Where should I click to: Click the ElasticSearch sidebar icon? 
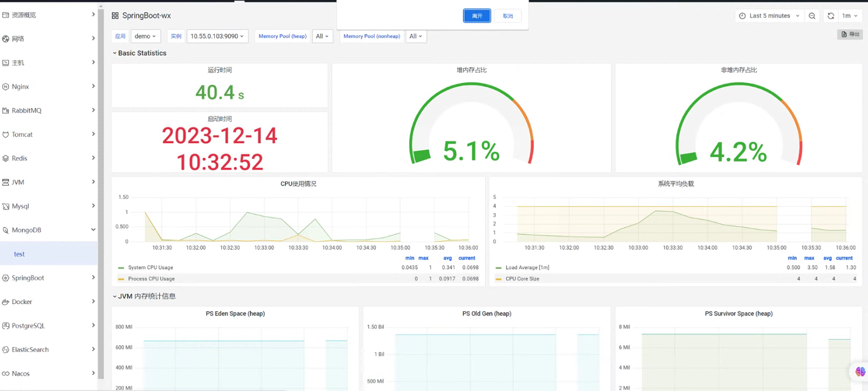6,350
